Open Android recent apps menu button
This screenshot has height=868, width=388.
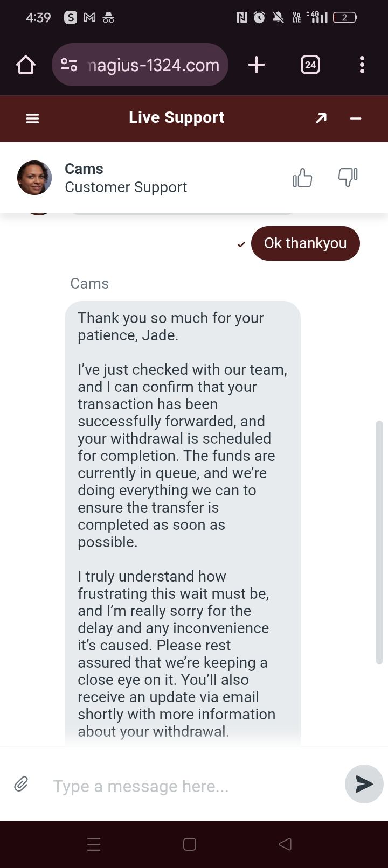click(94, 844)
